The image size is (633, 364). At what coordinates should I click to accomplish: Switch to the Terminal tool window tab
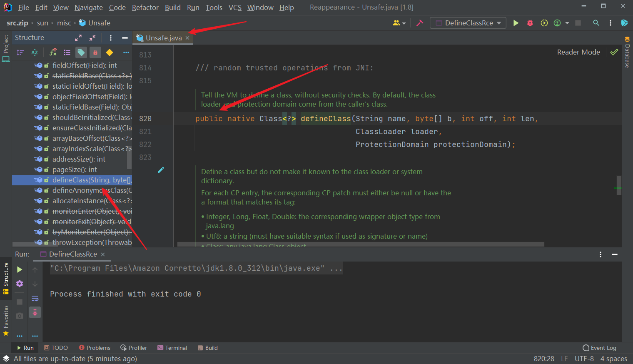[x=172, y=348]
